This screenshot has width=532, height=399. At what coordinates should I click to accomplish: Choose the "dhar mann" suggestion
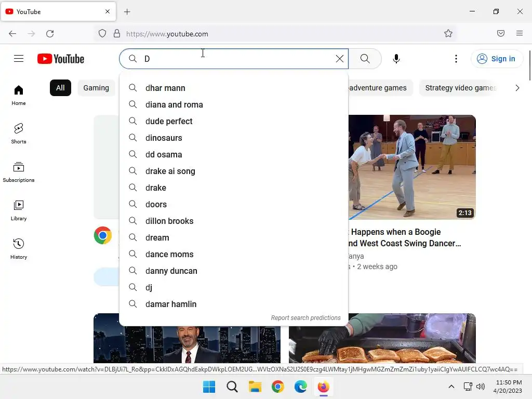tap(234, 88)
